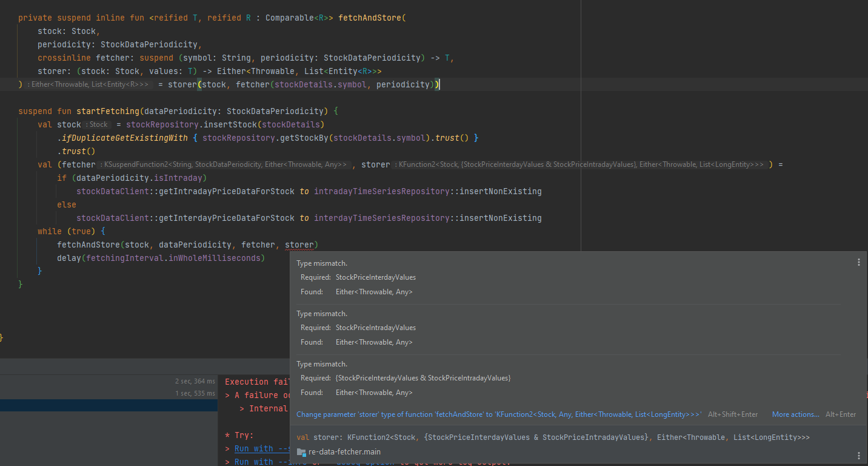This screenshot has height=466, width=868.
Task: Select the build row showing 2 sec, 364 ms
Action: click(109, 382)
